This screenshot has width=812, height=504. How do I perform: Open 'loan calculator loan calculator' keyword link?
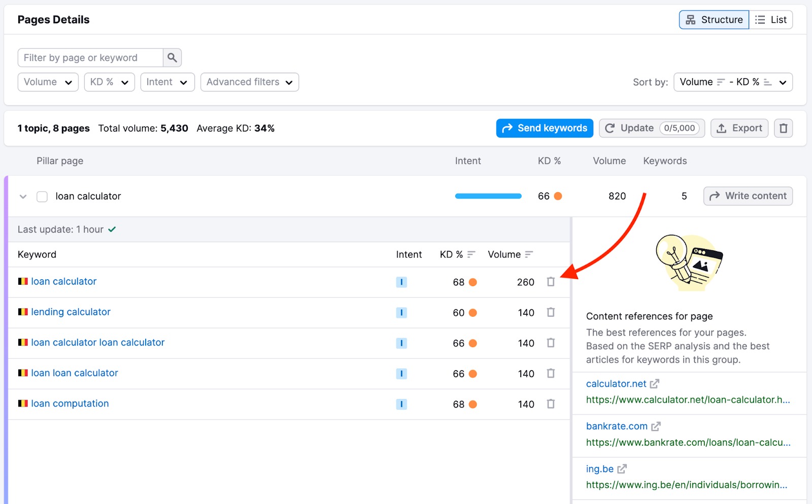(98, 342)
